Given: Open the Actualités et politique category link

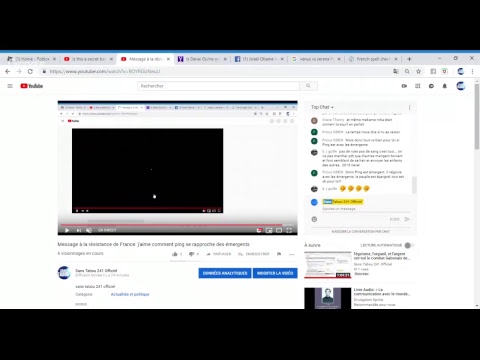Looking at the screenshot, I should [x=130, y=294].
